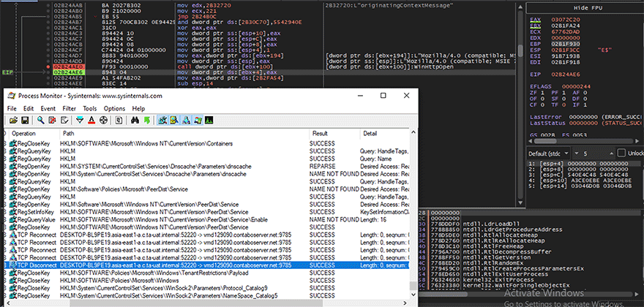The width and height of the screenshot is (644, 307).
Task: Click Operation column header
Action: 33,133
